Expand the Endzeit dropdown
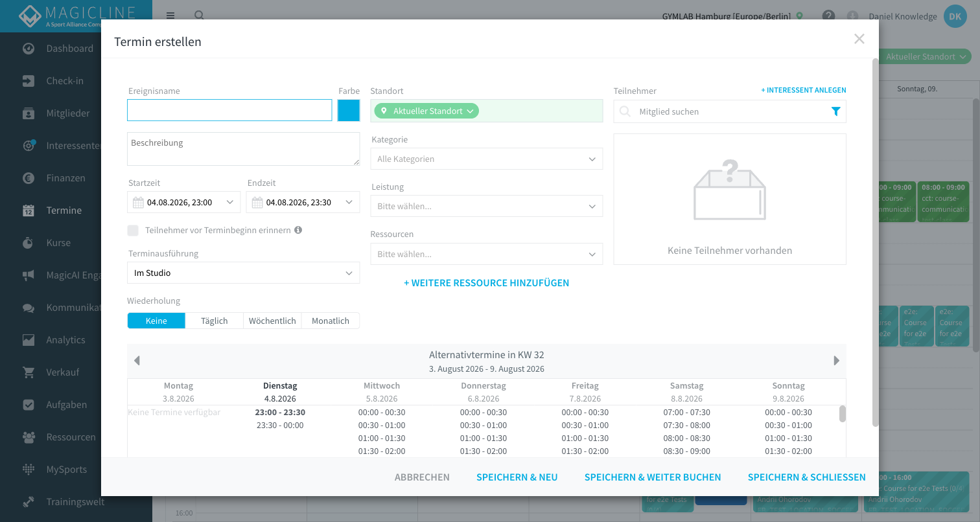 pos(349,202)
